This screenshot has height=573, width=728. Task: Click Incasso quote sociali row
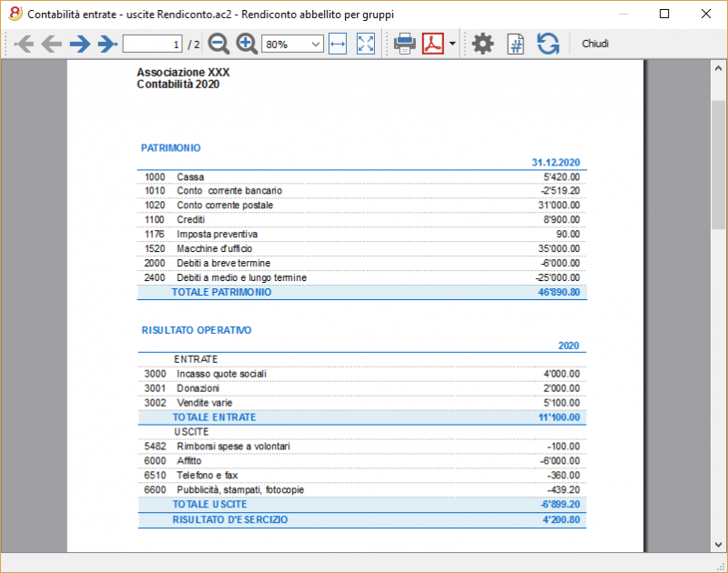tap(361, 374)
